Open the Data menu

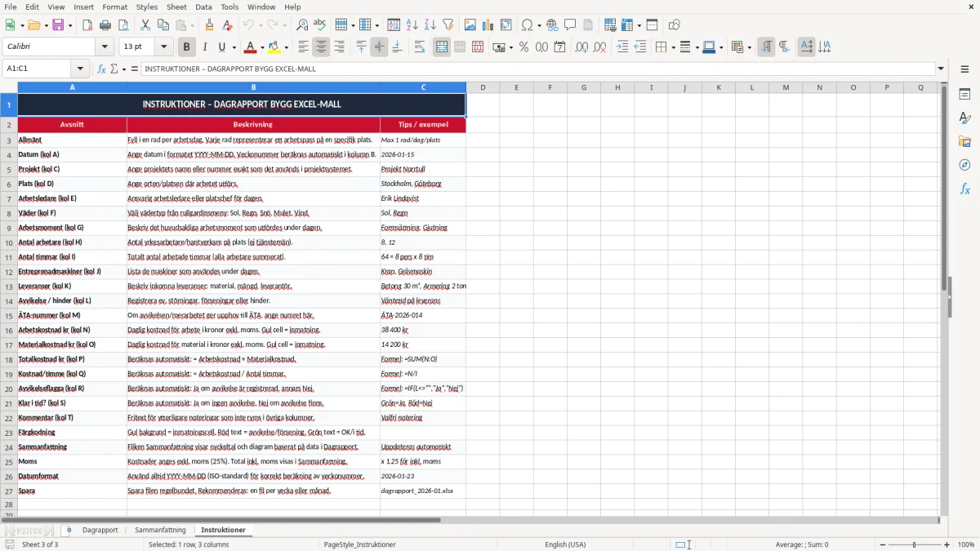[x=203, y=7]
